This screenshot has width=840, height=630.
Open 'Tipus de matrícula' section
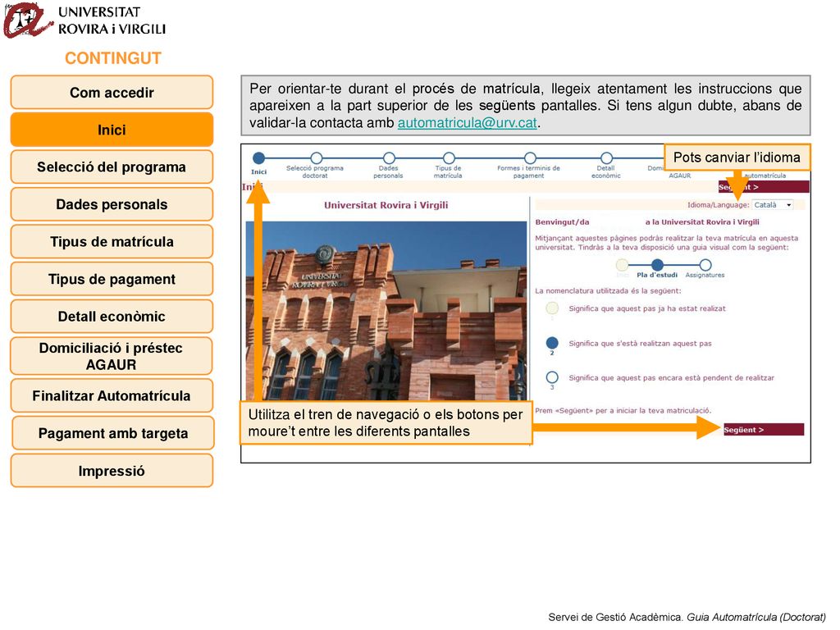pyautogui.click(x=112, y=242)
